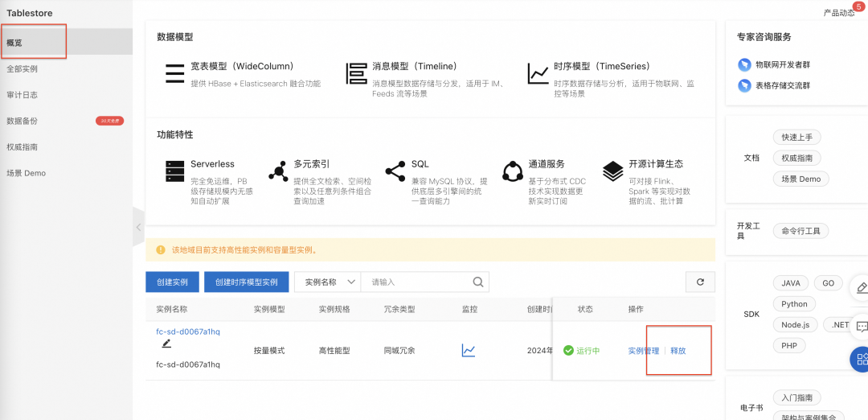Open Product Updates at top right

coord(839,13)
